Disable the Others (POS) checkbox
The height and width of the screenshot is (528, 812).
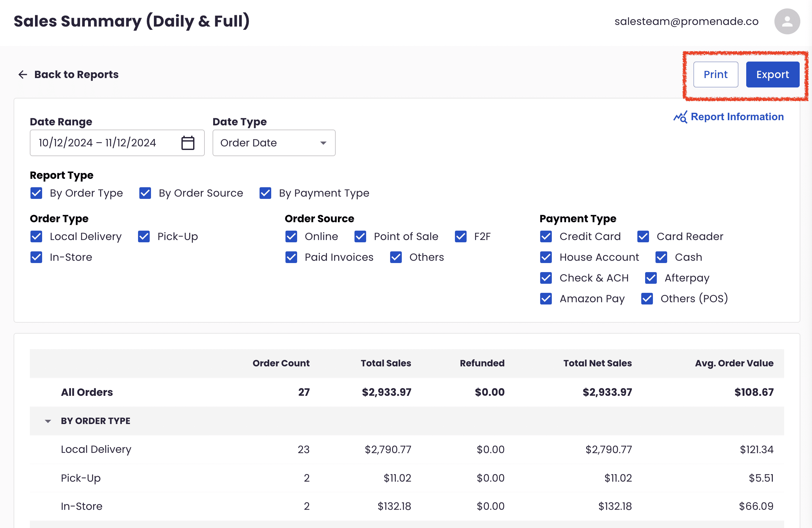[647, 299]
